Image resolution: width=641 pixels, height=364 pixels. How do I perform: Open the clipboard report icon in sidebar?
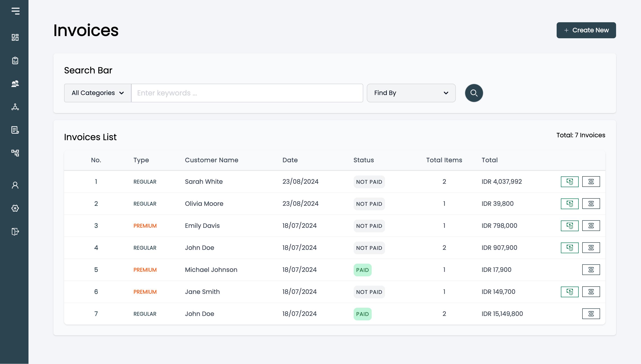pyautogui.click(x=15, y=61)
